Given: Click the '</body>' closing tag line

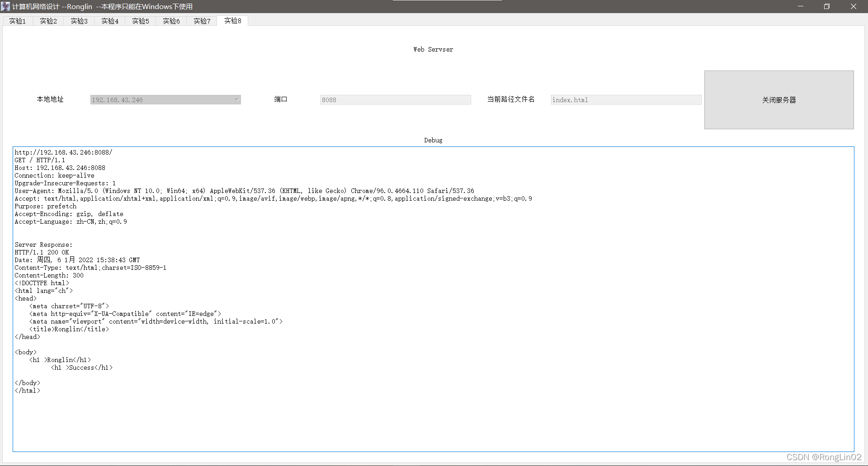Looking at the screenshot, I should tap(28, 383).
